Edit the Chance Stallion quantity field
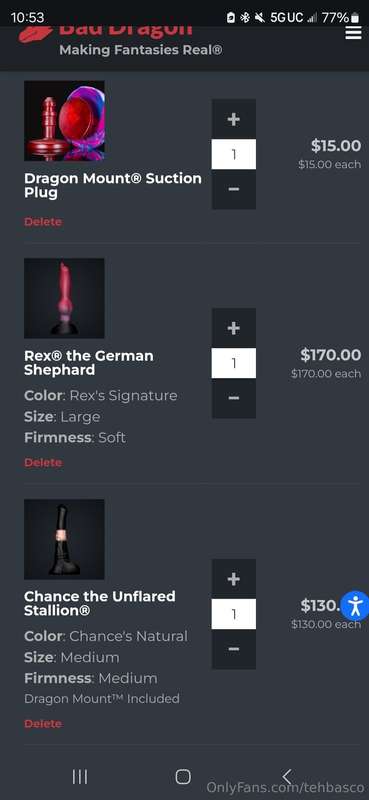The height and width of the screenshot is (800, 369). [234, 614]
